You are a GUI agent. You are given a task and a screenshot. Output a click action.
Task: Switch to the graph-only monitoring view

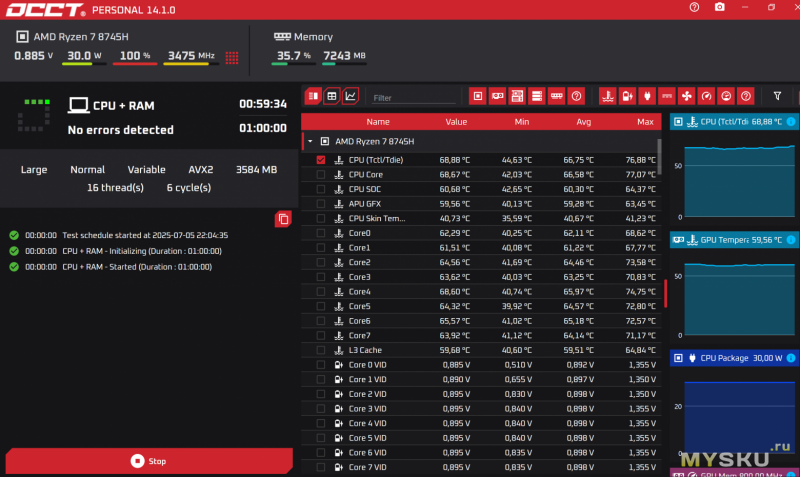351,96
